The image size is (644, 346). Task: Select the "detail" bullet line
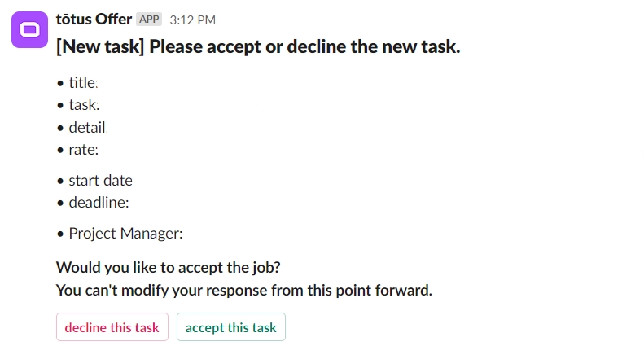coord(86,128)
